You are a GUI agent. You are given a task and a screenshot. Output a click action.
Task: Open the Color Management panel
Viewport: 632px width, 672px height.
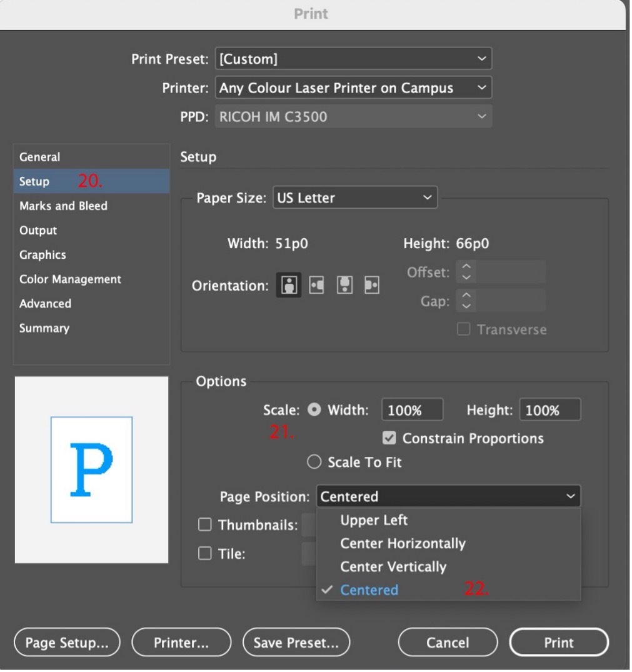tap(92, 279)
